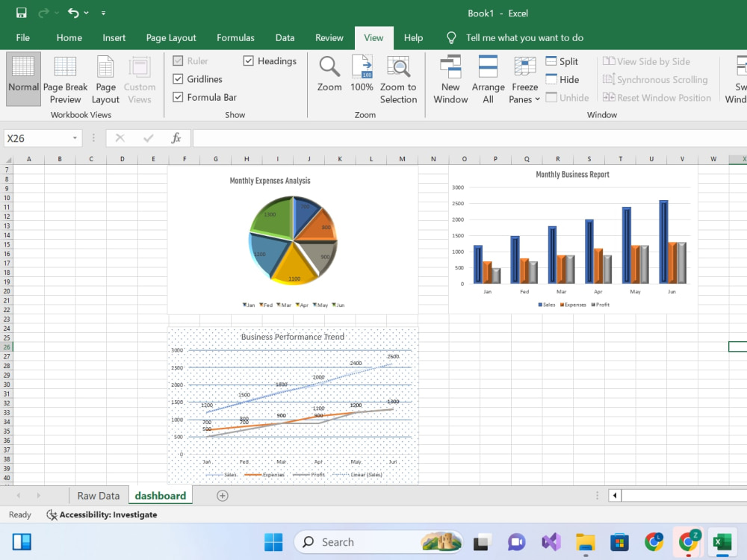This screenshot has width=747, height=560.
Task: Click the Windows taskbar Search box
Action: [x=379, y=542]
